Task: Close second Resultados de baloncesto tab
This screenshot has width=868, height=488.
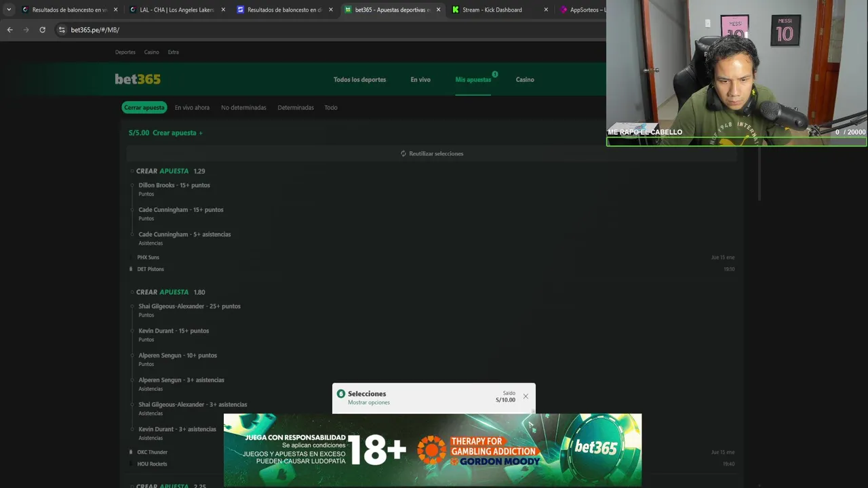Action: coord(331,9)
